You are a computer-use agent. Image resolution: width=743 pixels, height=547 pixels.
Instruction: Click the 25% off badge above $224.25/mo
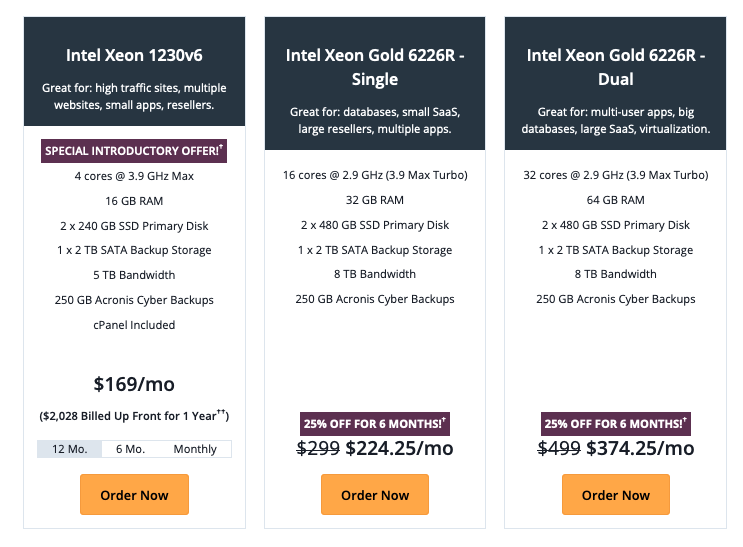(375, 424)
